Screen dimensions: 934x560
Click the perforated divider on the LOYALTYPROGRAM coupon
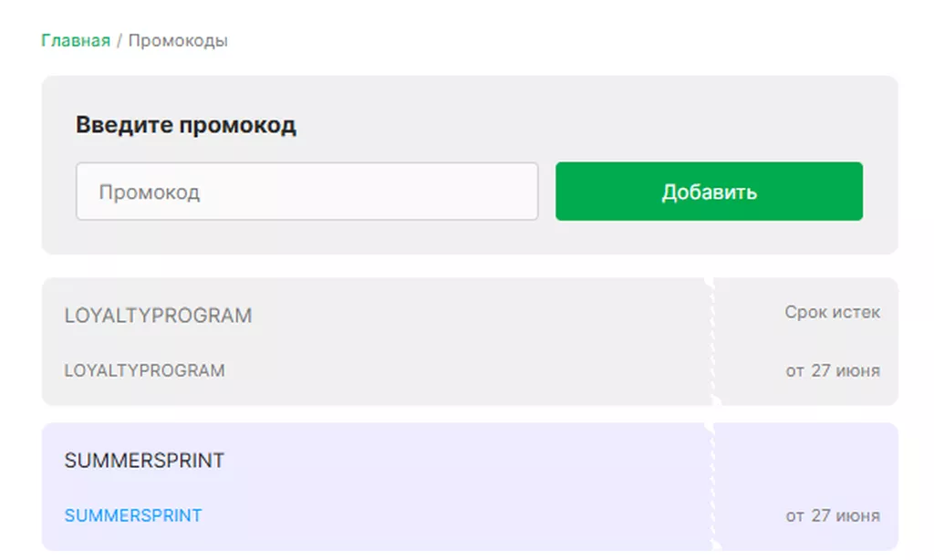click(x=712, y=341)
